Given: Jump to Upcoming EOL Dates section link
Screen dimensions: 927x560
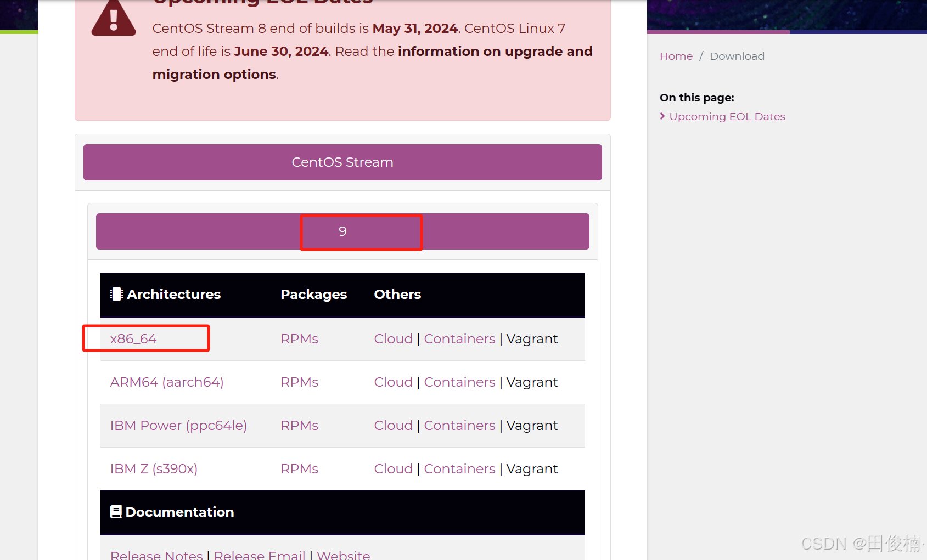Looking at the screenshot, I should [x=727, y=116].
